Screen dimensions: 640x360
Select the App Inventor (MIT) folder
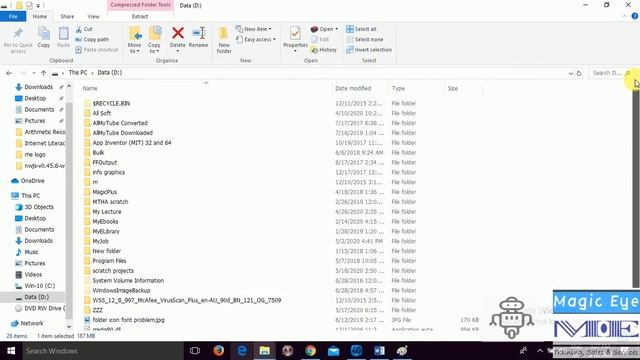[131, 142]
